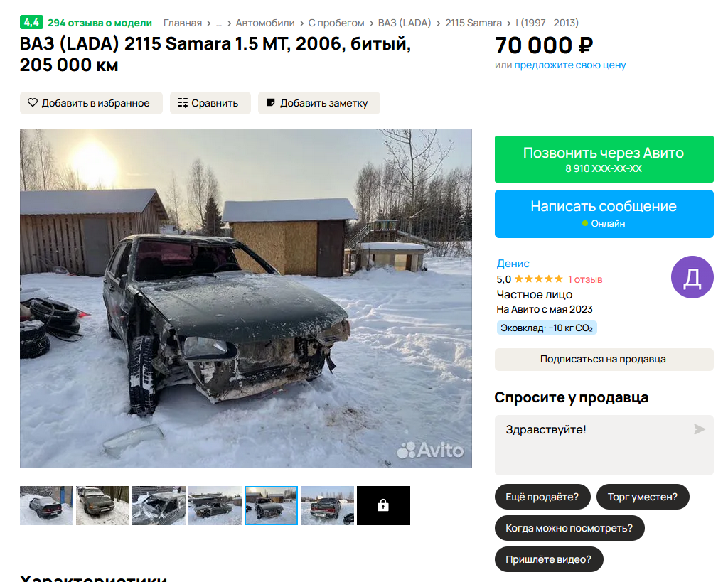Click the Здравствуйте! message input field
This screenshot has width=728, height=582.
pyautogui.click(x=604, y=445)
